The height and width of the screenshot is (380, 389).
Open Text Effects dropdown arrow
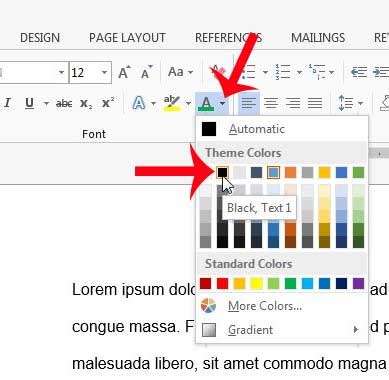[153, 103]
